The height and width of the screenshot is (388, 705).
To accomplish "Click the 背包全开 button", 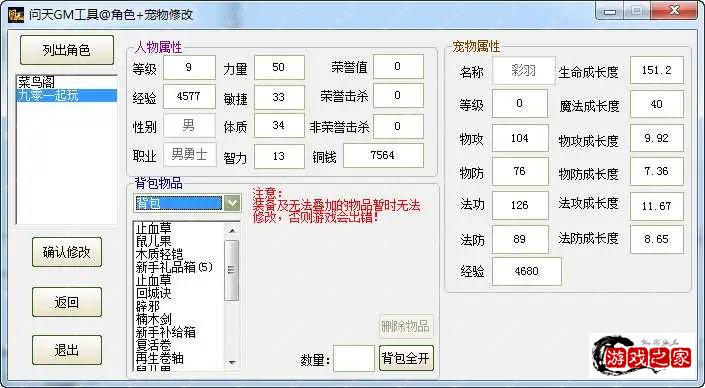I will (x=406, y=358).
